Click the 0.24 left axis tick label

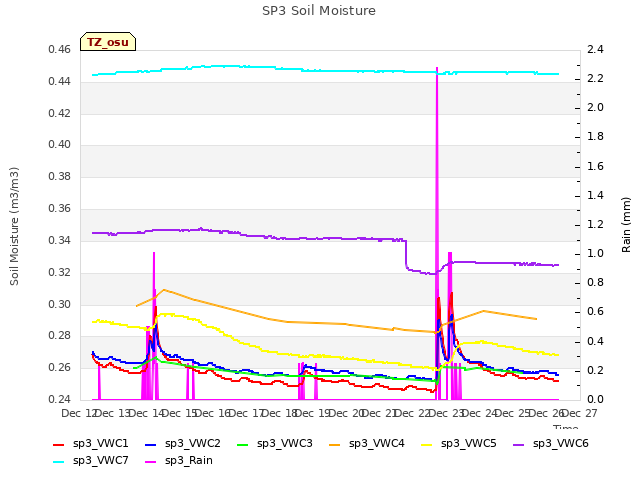coord(60,399)
